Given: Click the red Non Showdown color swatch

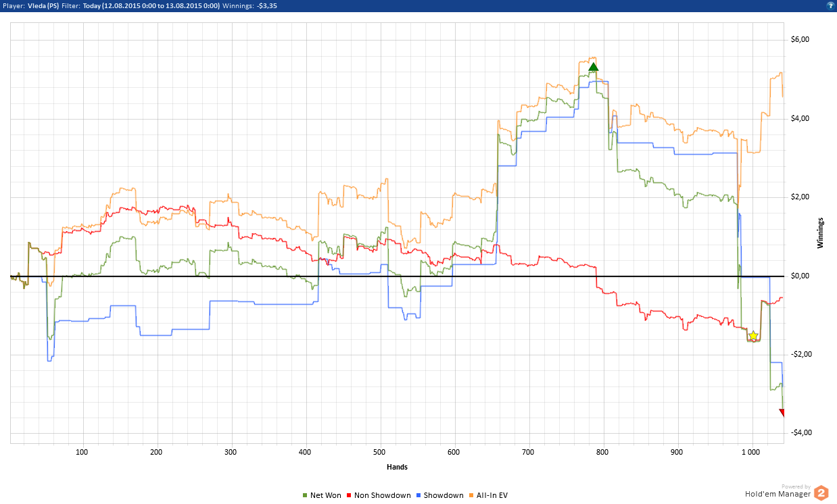Looking at the screenshot, I should click(350, 496).
